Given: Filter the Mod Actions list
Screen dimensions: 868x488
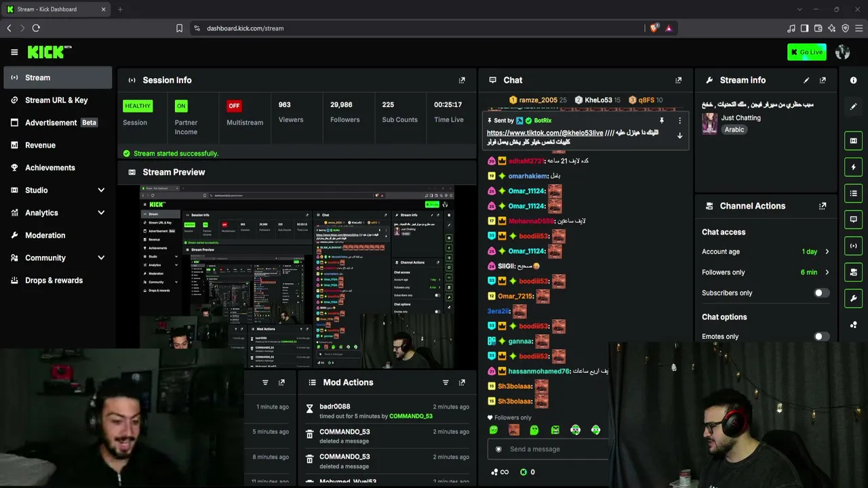Looking at the screenshot, I should (x=446, y=382).
